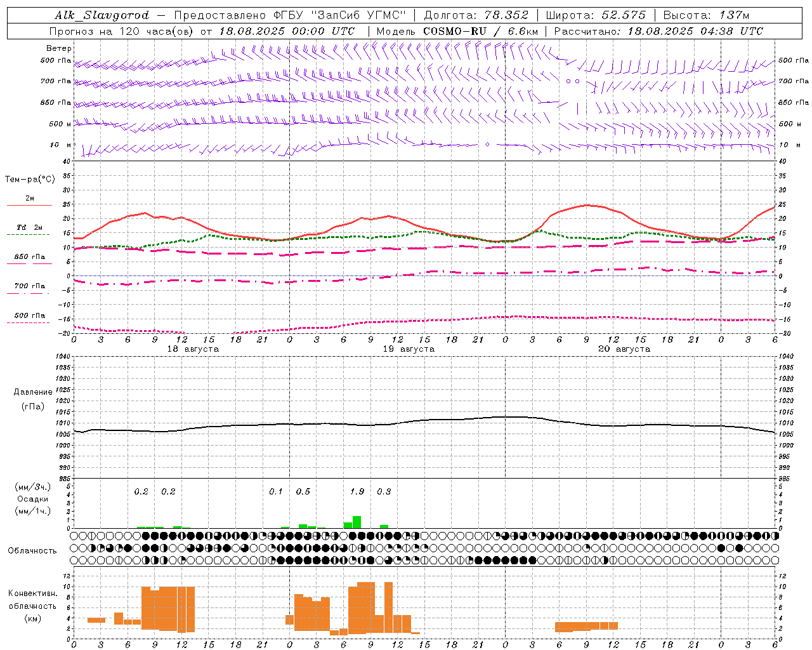Image resolution: width=812 pixels, height=650 pixels.
Task: Click the elevation text Высота: 137м
Action: tap(706, 15)
